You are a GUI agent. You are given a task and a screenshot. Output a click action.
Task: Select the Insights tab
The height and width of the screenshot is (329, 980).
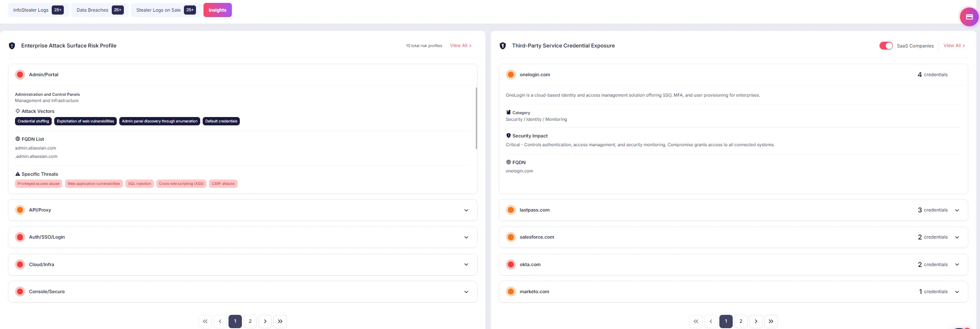tap(218, 10)
